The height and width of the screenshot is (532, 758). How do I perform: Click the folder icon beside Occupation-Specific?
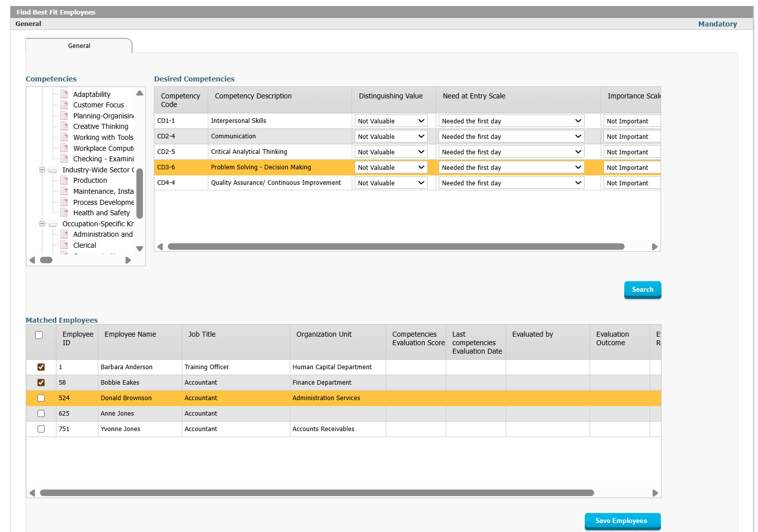tap(53, 224)
